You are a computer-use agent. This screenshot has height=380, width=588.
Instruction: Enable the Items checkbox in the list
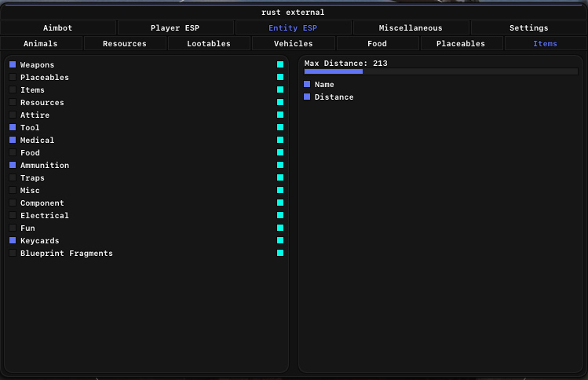(13, 90)
